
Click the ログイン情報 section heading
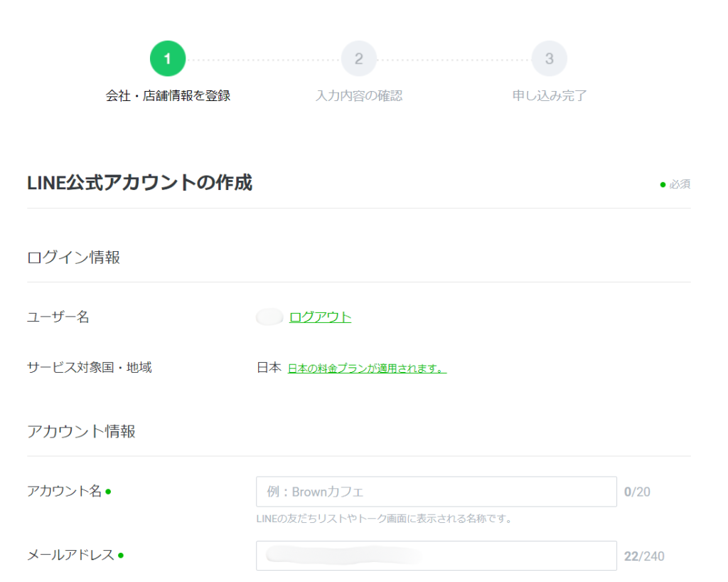pyautogui.click(x=75, y=257)
